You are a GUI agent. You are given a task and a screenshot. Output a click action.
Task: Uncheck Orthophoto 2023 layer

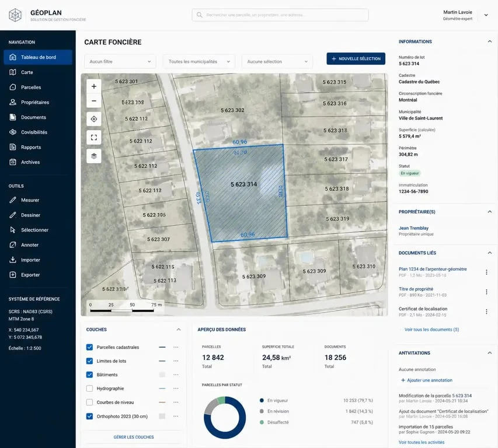tap(89, 416)
